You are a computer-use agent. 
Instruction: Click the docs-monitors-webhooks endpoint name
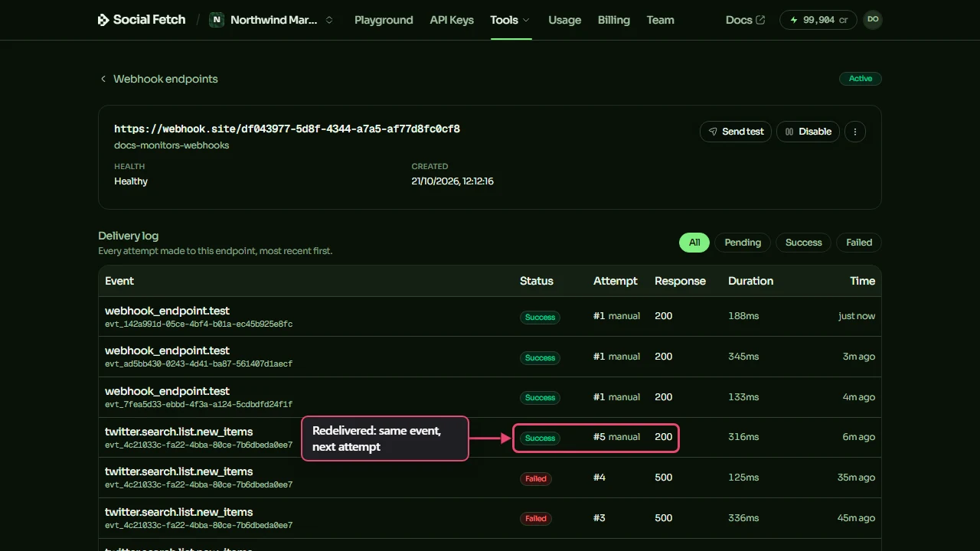[171, 145]
